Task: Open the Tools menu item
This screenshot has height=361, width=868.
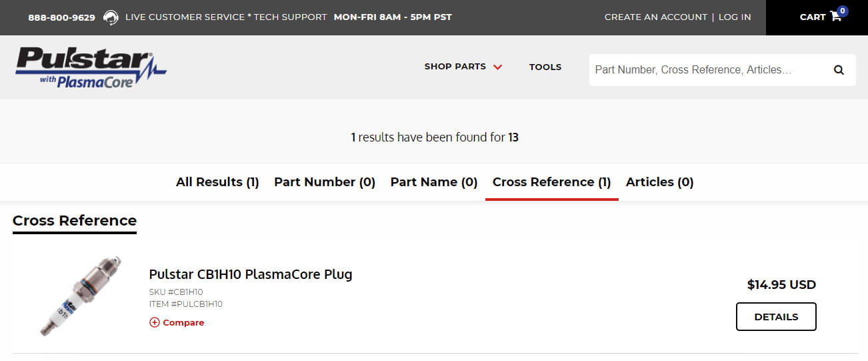Action: [x=545, y=67]
